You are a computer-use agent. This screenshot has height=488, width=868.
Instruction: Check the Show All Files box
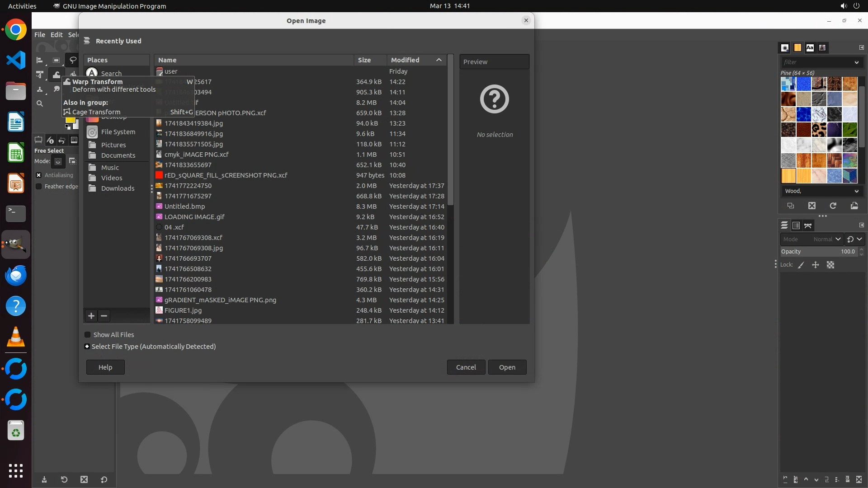[x=88, y=335]
